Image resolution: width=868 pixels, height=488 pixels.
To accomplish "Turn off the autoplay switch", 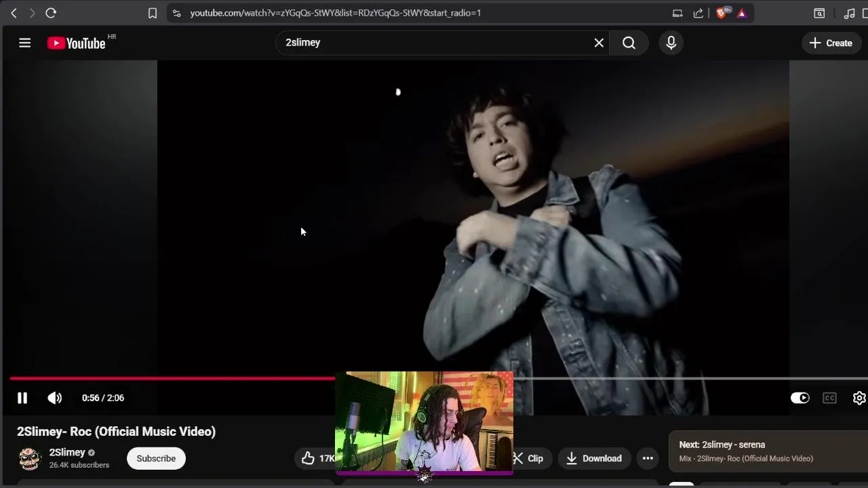I will (x=800, y=398).
